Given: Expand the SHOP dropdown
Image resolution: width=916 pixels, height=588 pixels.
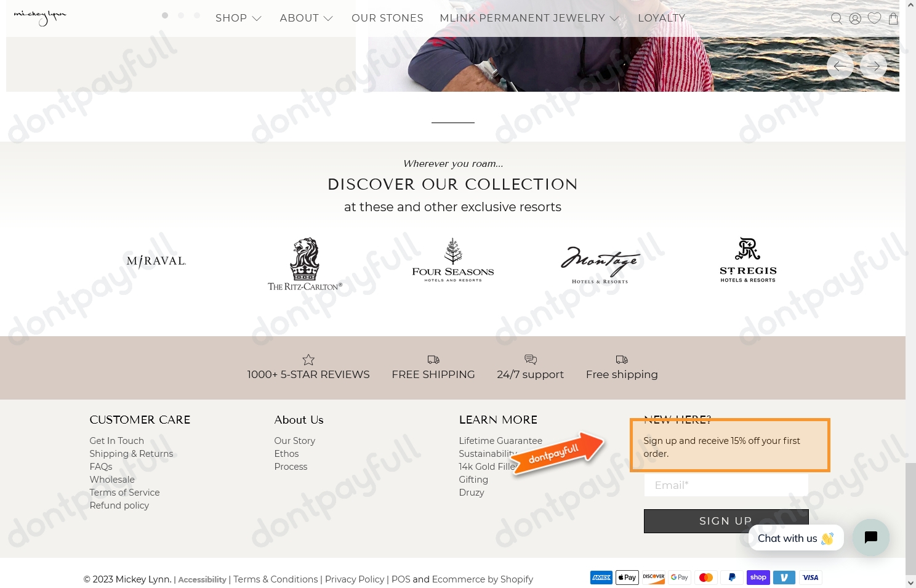Looking at the screenshot, I should [239, 18].
